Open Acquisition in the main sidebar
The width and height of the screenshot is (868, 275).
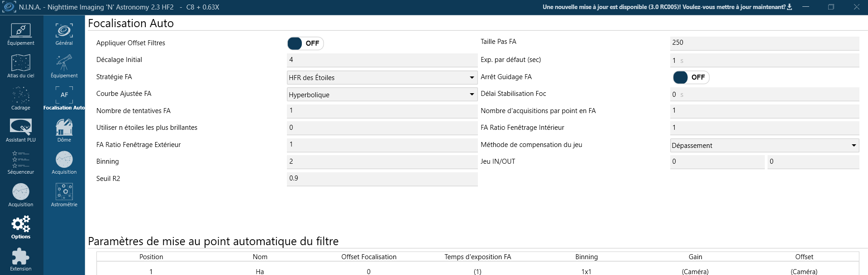pyautogui.click(x=21, y=195)
